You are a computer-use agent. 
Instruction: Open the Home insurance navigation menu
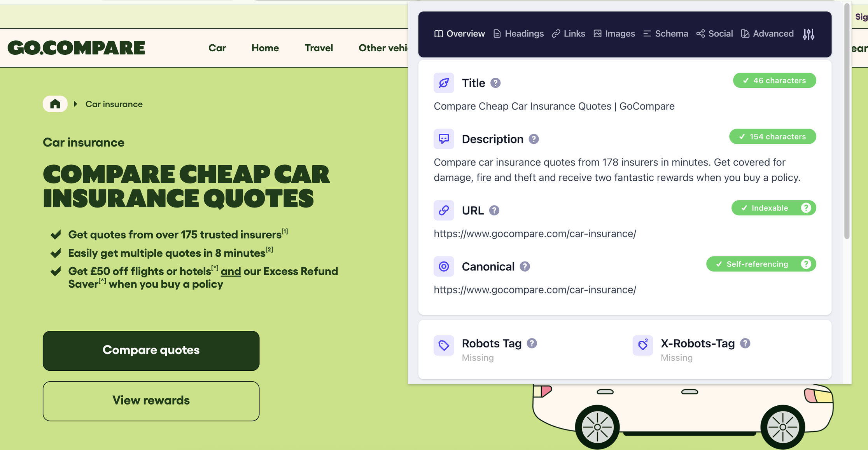click(265, 48)
